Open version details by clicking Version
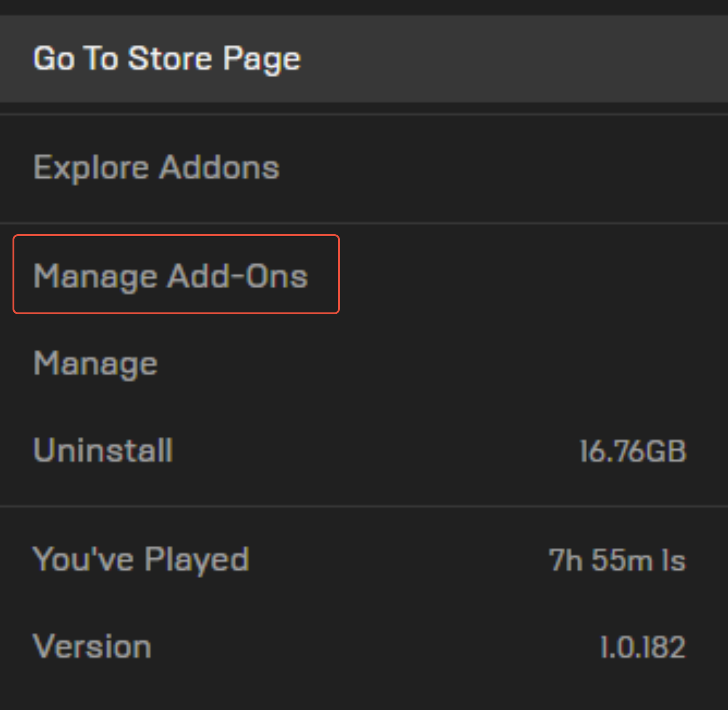Screen dimensions: 728x710 [91, 647]
